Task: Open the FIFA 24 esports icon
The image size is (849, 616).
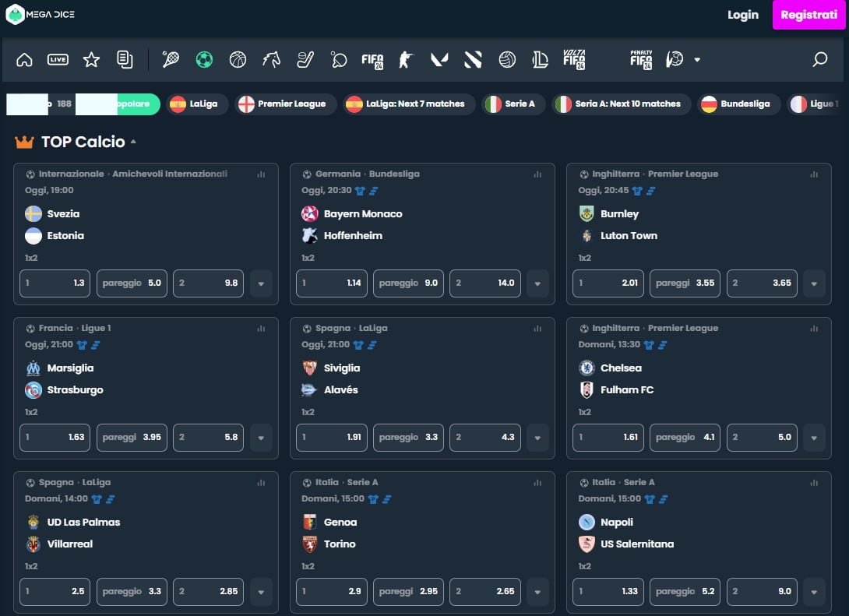Action: (372, 60)
